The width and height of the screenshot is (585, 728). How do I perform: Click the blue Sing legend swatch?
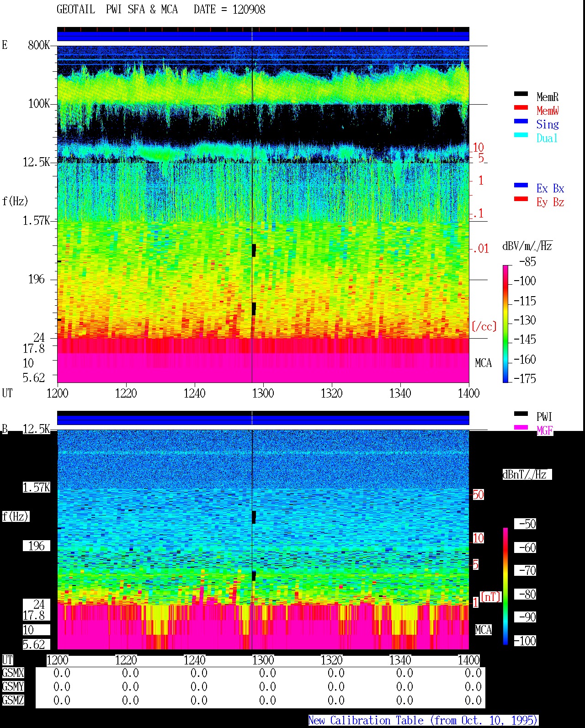(521, 122)
